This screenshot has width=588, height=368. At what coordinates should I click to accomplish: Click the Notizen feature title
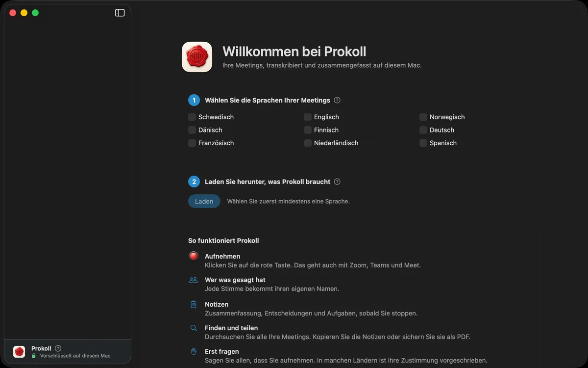[x=217, y=304]
